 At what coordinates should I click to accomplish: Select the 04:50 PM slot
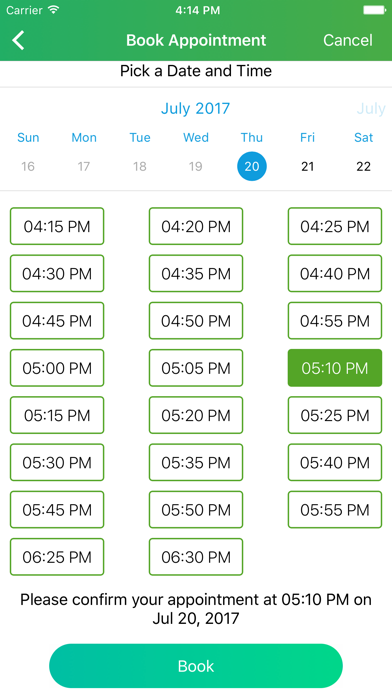click(x=196, y=321)
